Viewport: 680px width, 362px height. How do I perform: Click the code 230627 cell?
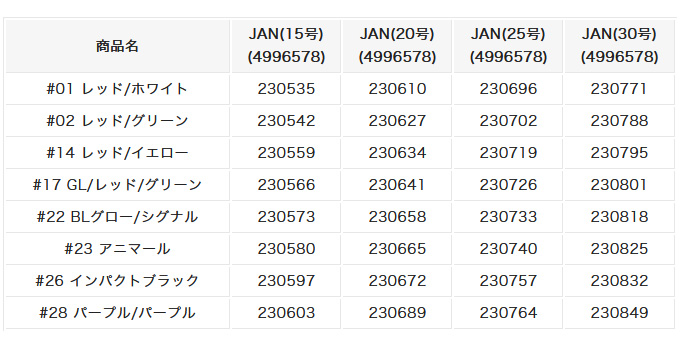397,121
